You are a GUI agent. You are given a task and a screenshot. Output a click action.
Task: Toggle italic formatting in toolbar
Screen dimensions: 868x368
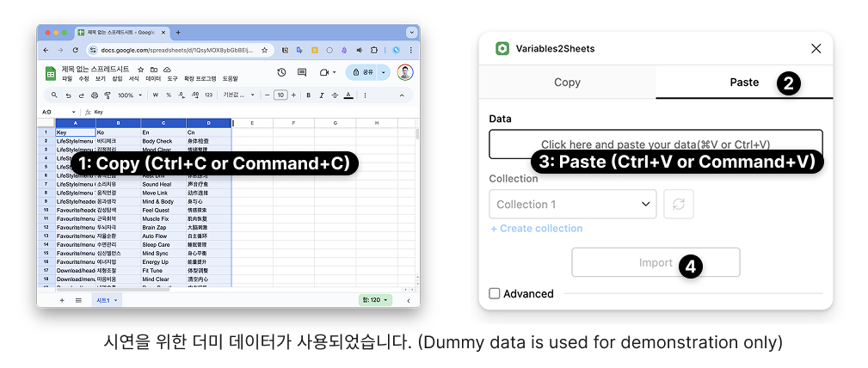click(x=321, y=95)
